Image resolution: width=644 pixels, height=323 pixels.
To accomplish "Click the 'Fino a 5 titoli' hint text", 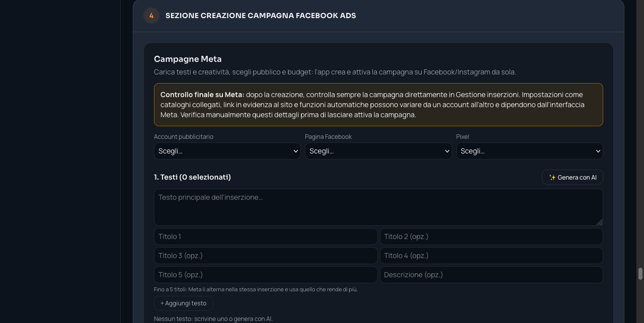I will pyautogui.click(x=256, y=289).
